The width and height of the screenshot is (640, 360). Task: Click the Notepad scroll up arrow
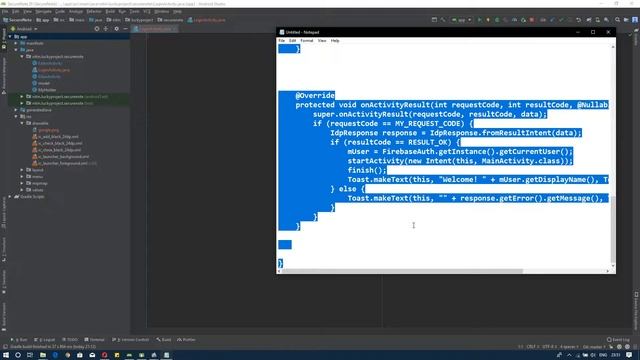tap(613, 47)
